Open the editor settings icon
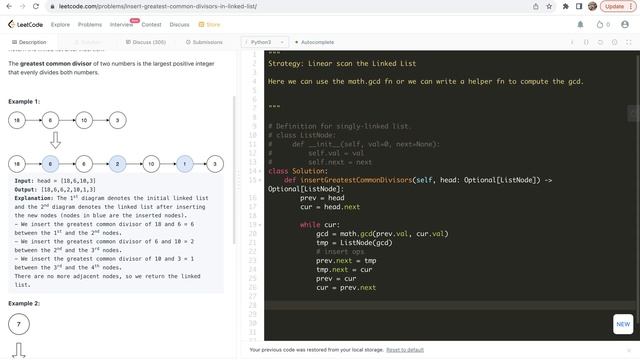The width and height of the screenshot is (640, 360). (x=614, y=42)
